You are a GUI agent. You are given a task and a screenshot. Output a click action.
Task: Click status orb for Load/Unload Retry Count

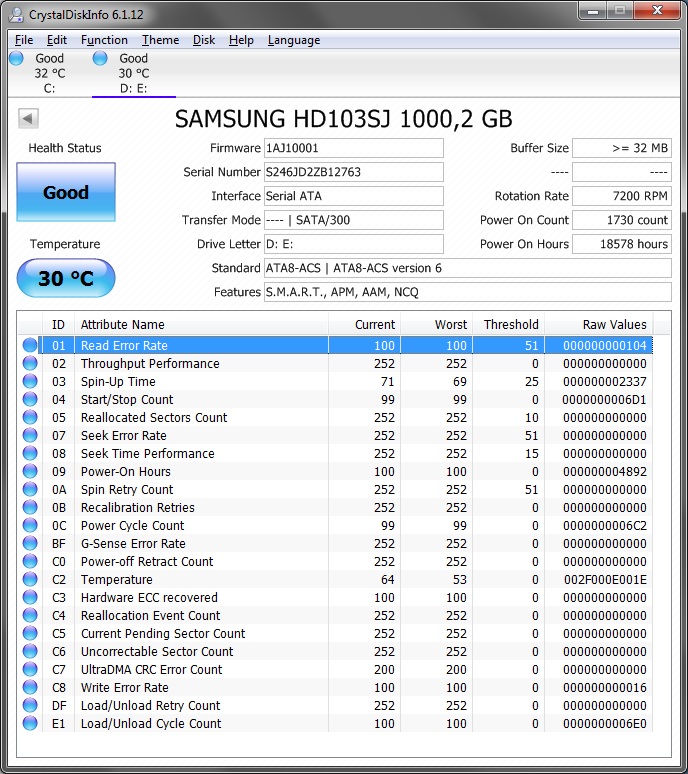[x=30, y=705]
